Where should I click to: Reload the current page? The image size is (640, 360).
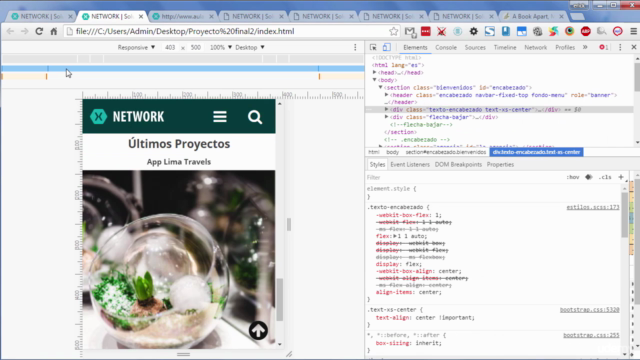coord(39,31)
